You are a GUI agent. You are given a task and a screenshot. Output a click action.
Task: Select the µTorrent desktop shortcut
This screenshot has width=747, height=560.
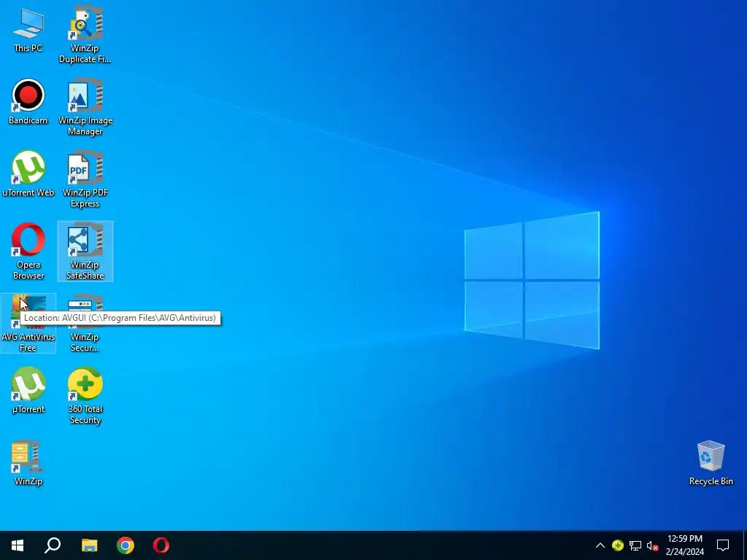tap(28, 391)
